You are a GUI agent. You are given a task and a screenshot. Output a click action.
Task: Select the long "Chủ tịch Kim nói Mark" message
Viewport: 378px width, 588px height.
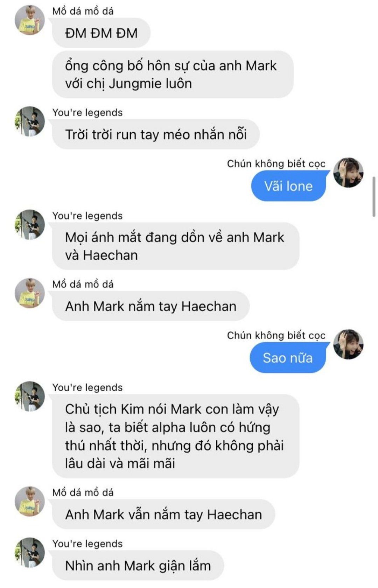[x=176, y=436]
